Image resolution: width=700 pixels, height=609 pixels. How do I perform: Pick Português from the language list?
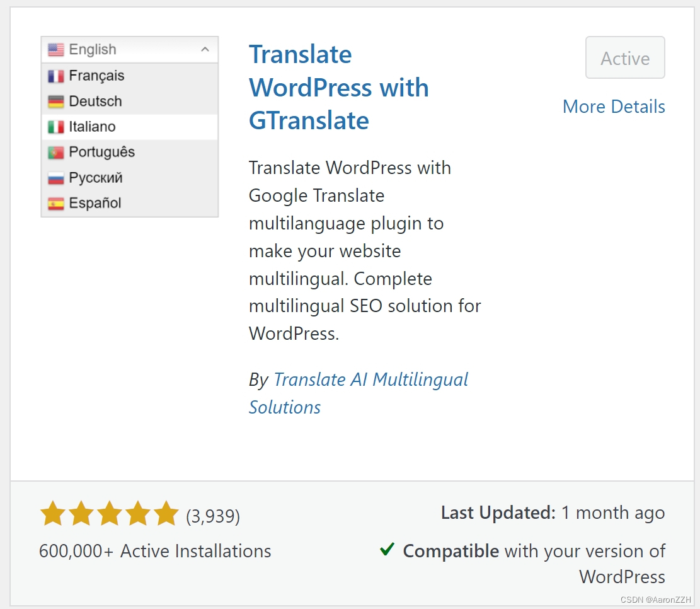[x=129, y=153]
